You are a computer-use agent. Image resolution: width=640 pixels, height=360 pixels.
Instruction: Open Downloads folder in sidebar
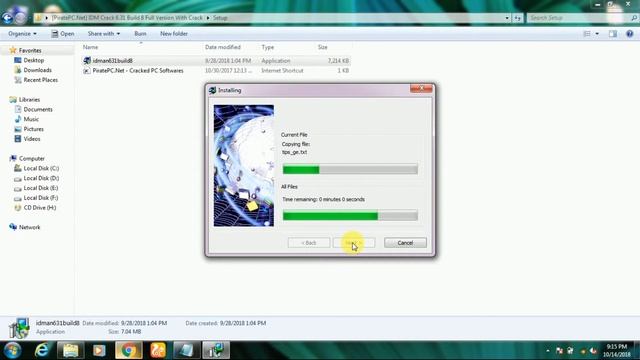tap(38, 70)
